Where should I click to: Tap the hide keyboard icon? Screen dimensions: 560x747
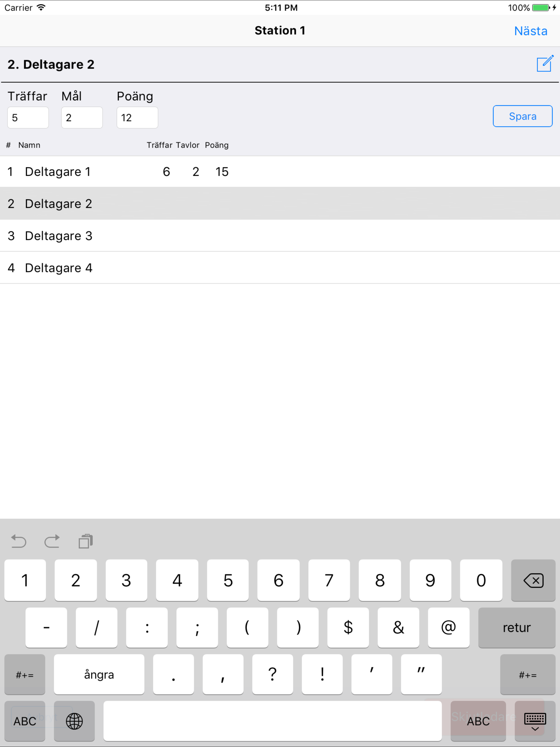point(535,721)
